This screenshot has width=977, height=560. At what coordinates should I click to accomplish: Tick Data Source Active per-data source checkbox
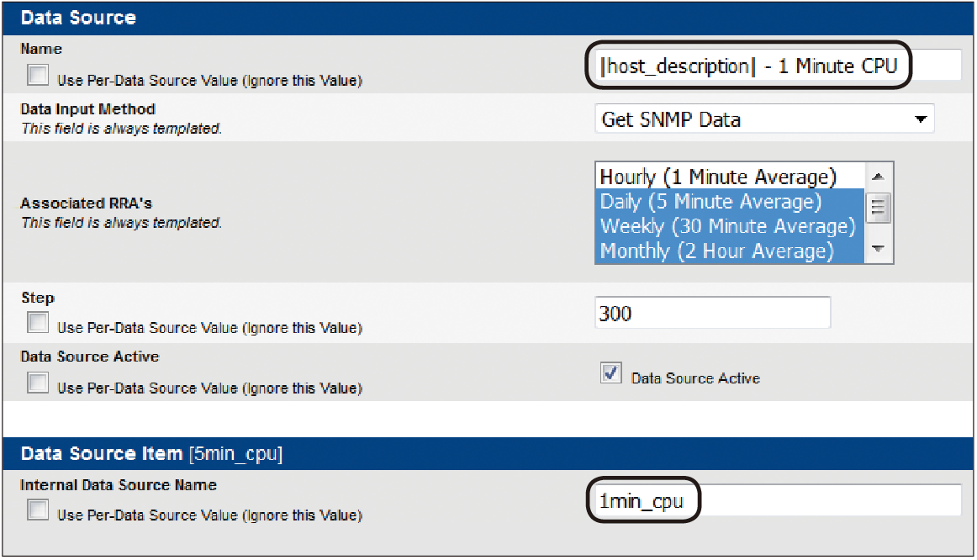pos(38,383)
